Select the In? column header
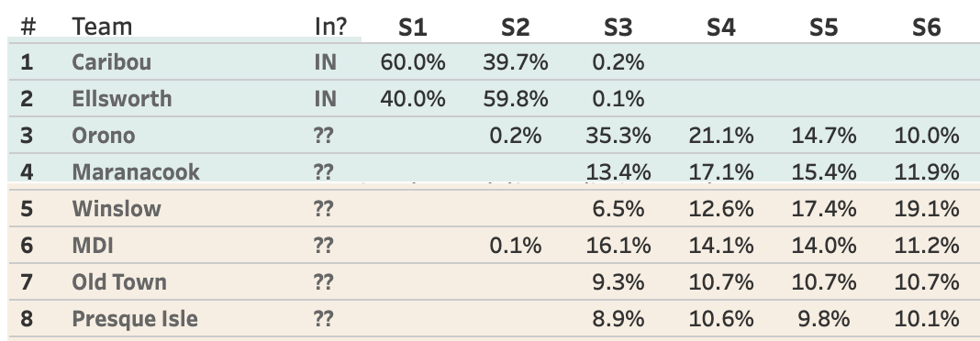Image resolution: width=980 pixels, height=341 pixels. click(x=330, y=27)
